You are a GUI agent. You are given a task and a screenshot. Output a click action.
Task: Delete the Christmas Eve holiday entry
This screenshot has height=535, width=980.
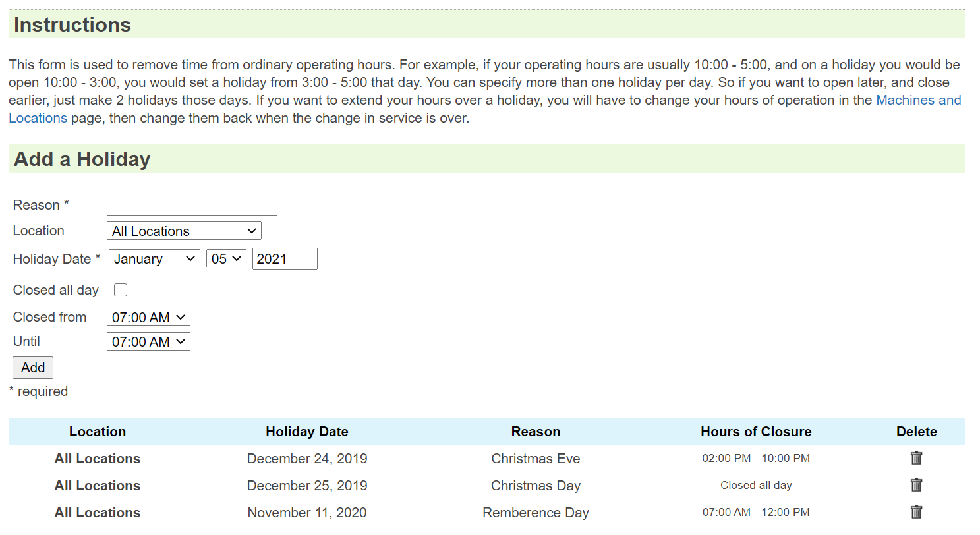[916, 458]
